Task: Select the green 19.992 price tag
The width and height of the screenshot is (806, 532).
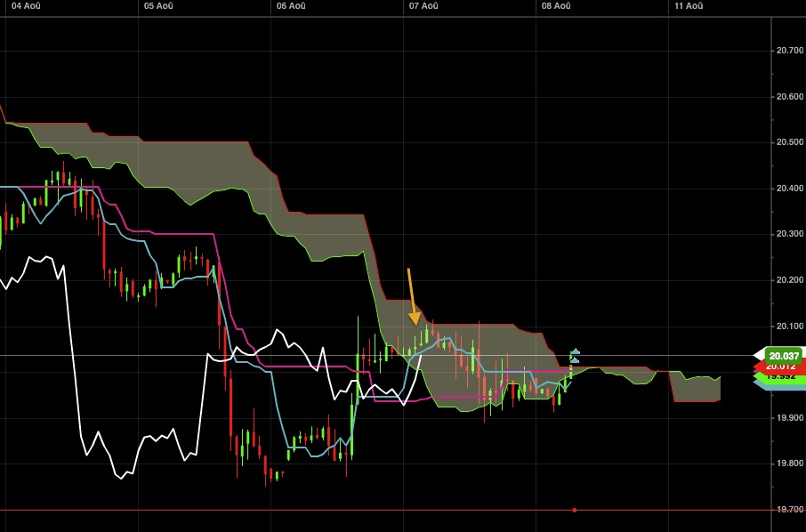Action: (x=781, y=376)
